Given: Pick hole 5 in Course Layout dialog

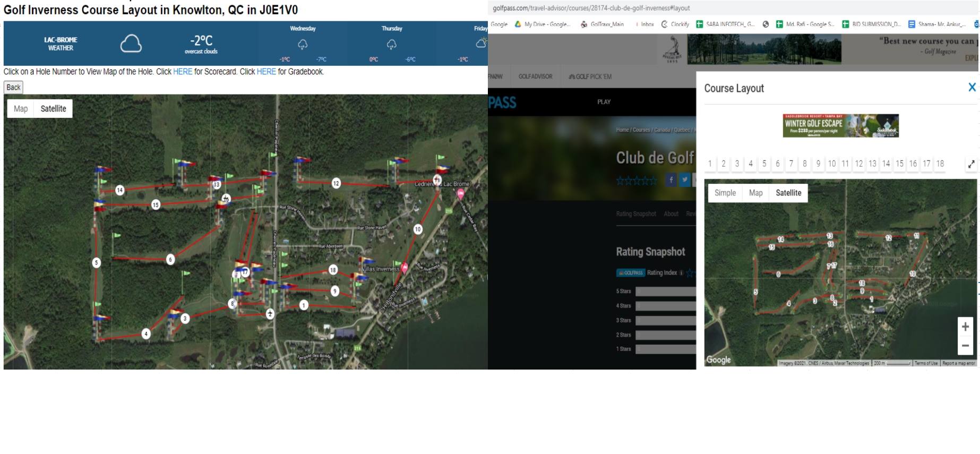Looking at the screenshot, I should 764,164.
